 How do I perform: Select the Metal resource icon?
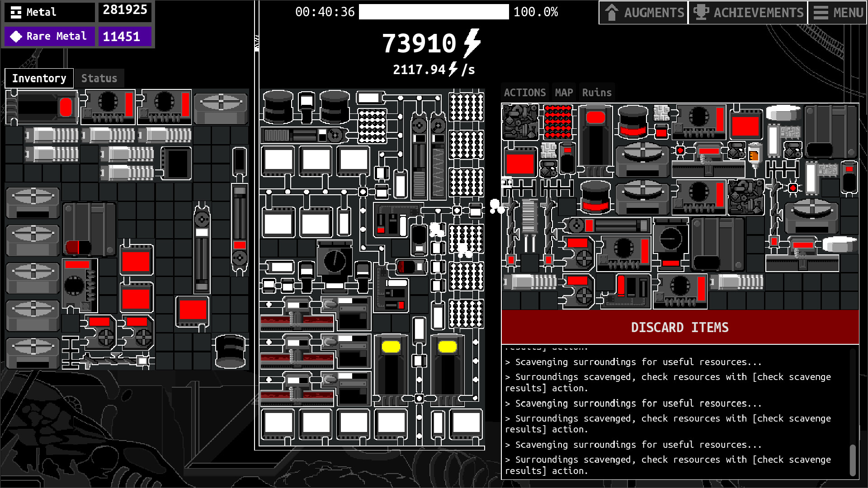click(x=16, y=12)
